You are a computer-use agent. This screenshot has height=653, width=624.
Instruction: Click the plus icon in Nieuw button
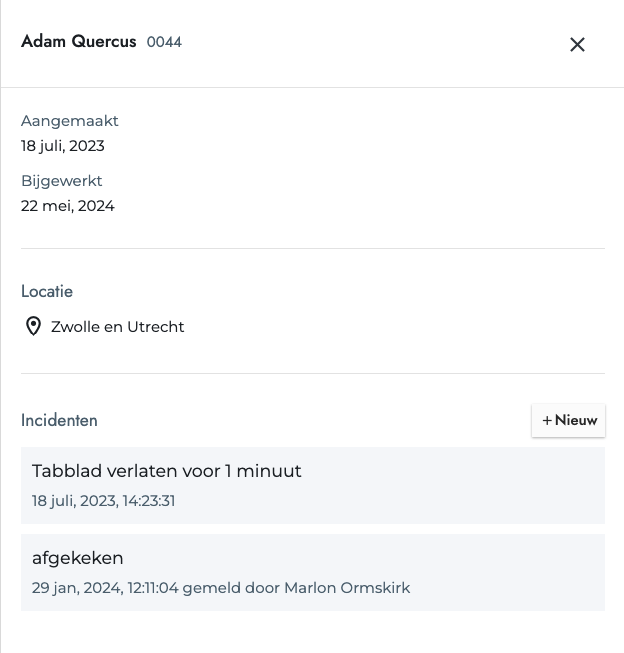pos(547,421)
